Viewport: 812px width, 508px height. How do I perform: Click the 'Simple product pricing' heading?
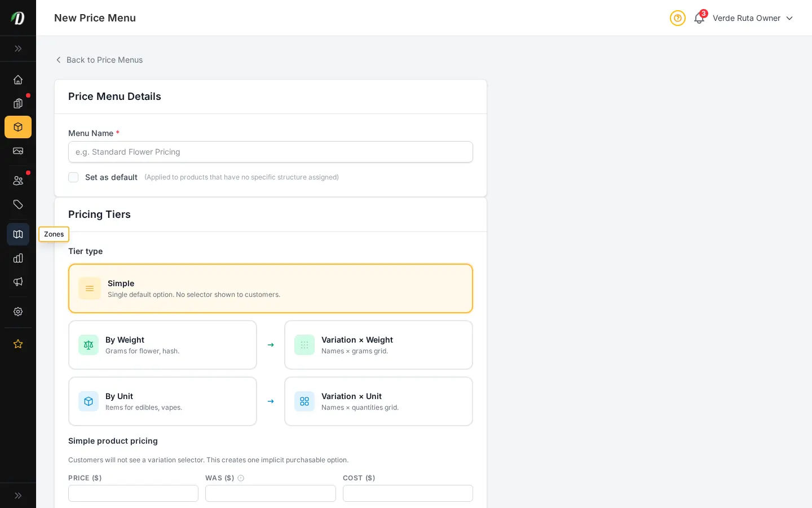point(113,441)
